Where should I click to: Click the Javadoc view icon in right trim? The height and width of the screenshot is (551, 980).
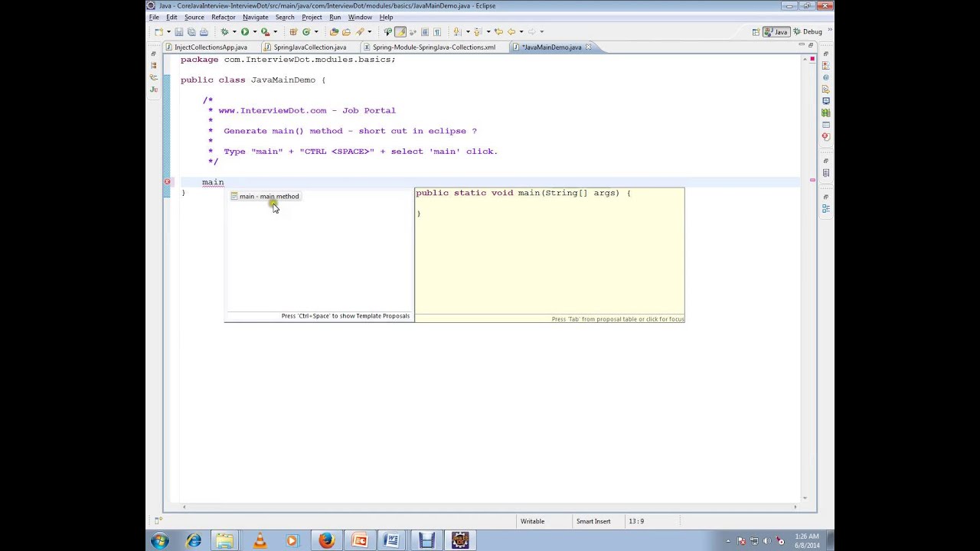point(825,77)
